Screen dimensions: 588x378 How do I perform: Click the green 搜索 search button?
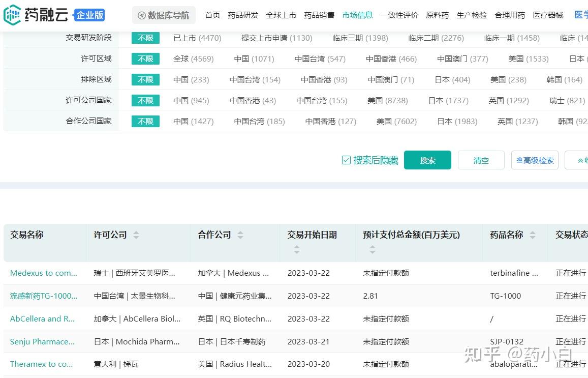click(427, 160)
